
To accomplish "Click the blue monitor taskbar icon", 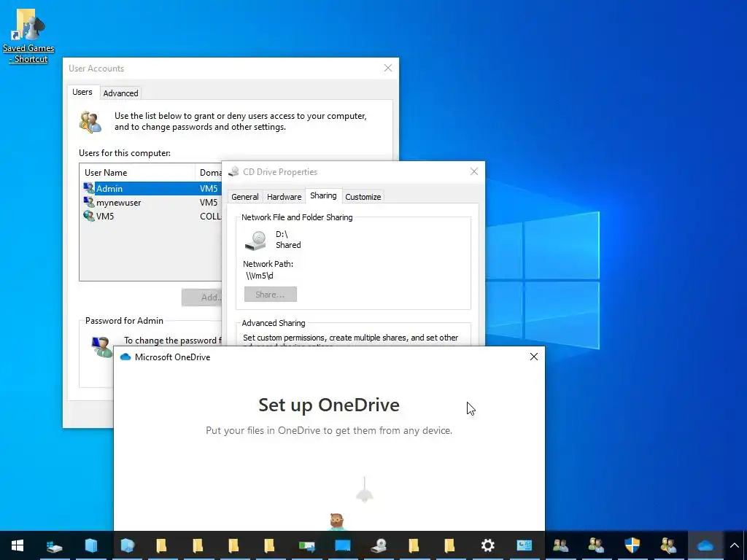I will click(x=343, y=545).
